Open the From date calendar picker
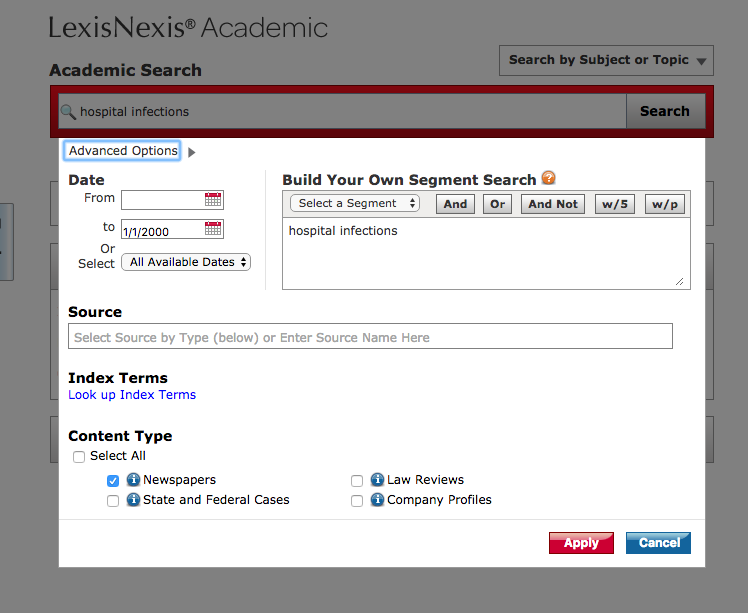 [x=213, y=199]
